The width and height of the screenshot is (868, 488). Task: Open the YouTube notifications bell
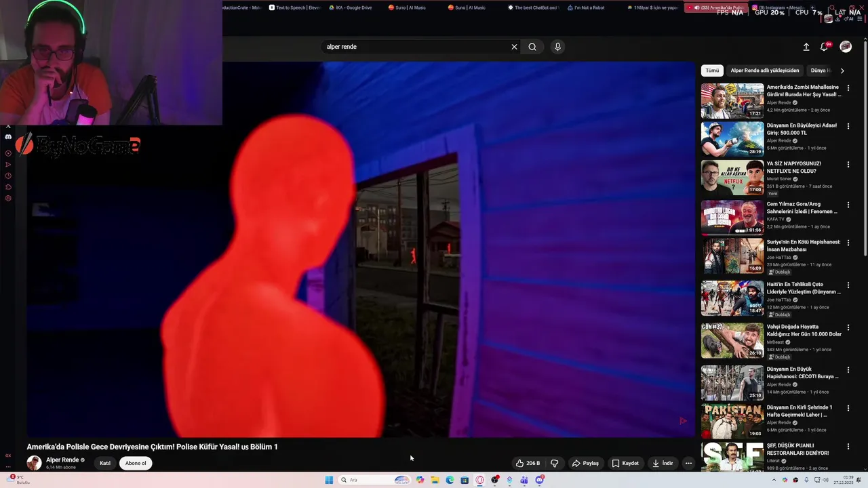point(825,47)
